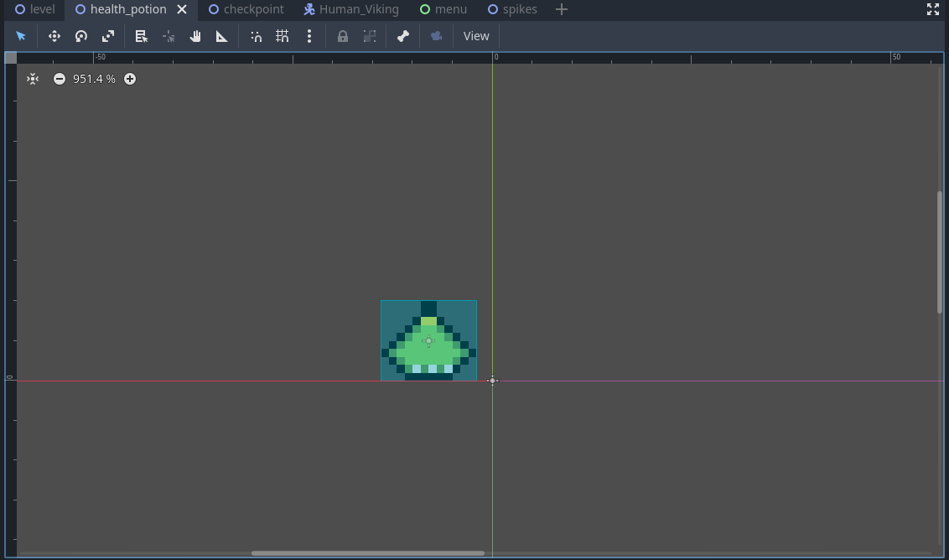Click the horizontal viewport scrollbar

point(368,553)
